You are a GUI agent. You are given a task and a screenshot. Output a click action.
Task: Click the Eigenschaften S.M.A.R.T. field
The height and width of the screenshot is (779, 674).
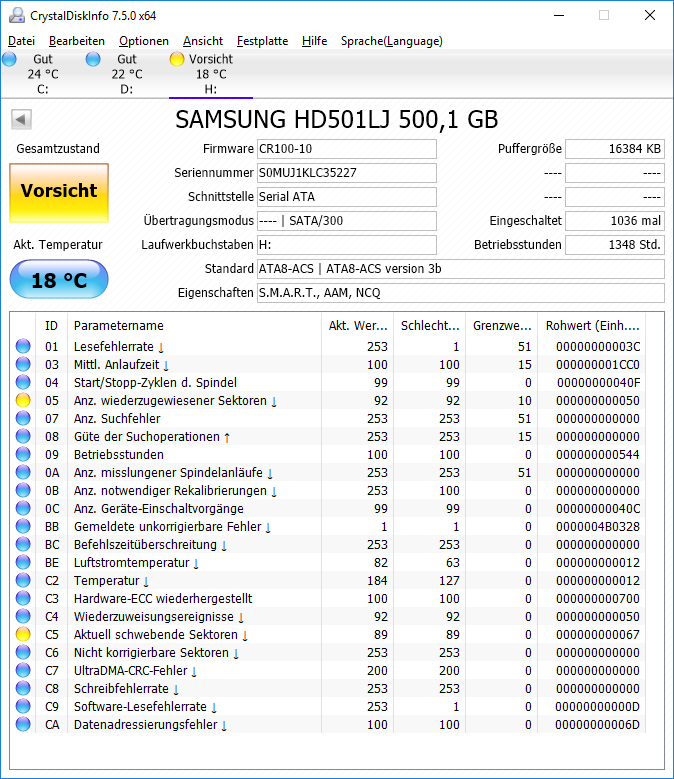coord(460,293)
